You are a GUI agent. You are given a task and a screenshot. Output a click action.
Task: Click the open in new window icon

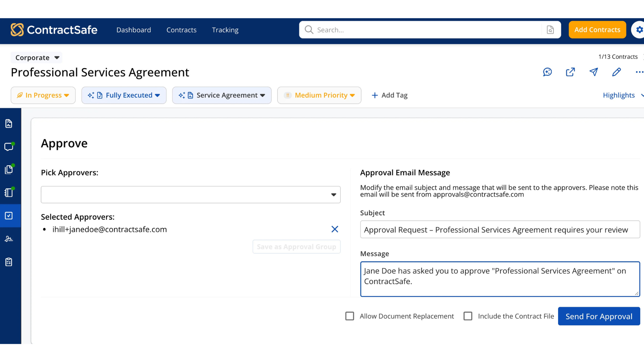571,72
